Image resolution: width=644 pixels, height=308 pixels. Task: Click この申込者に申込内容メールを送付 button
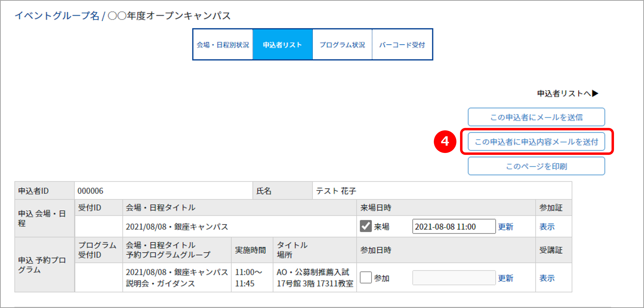(536, 141)
